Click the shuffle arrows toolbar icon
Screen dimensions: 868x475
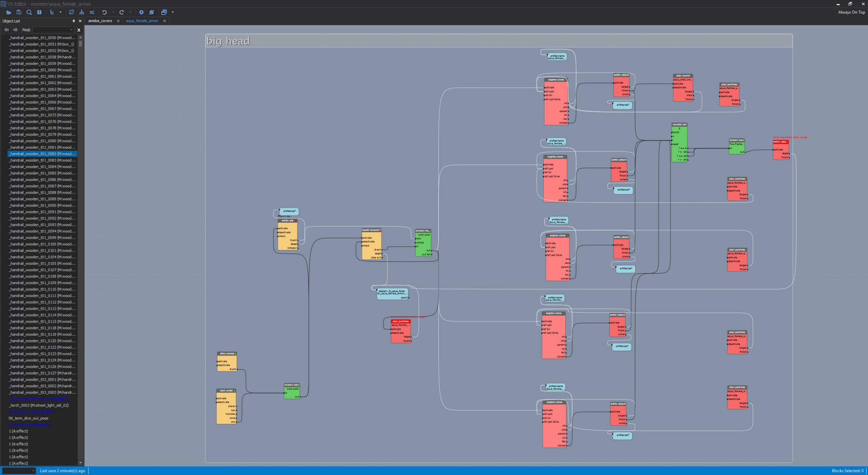[x=92, y=12]
